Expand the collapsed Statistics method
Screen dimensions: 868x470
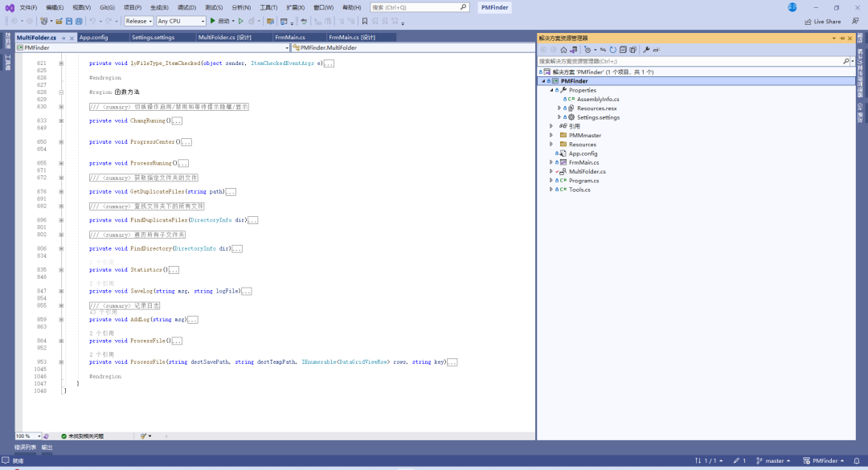pyautogui.click(x=61, y=270)
